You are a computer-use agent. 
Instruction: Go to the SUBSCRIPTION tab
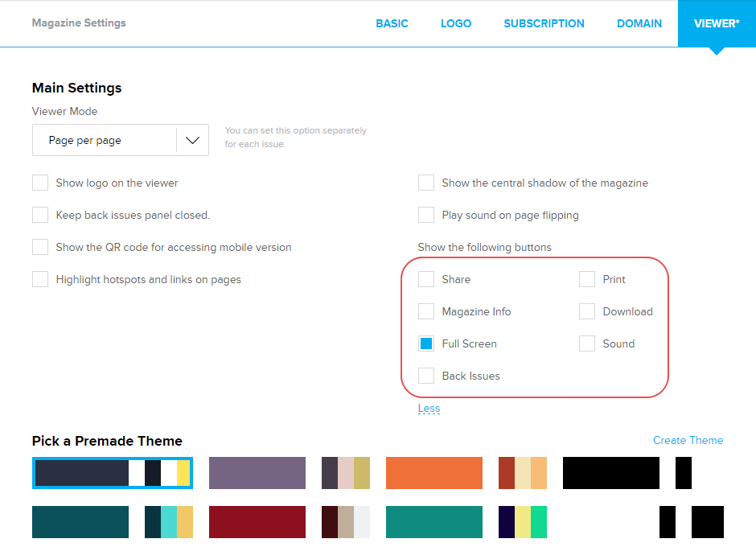tap(544, 23)
